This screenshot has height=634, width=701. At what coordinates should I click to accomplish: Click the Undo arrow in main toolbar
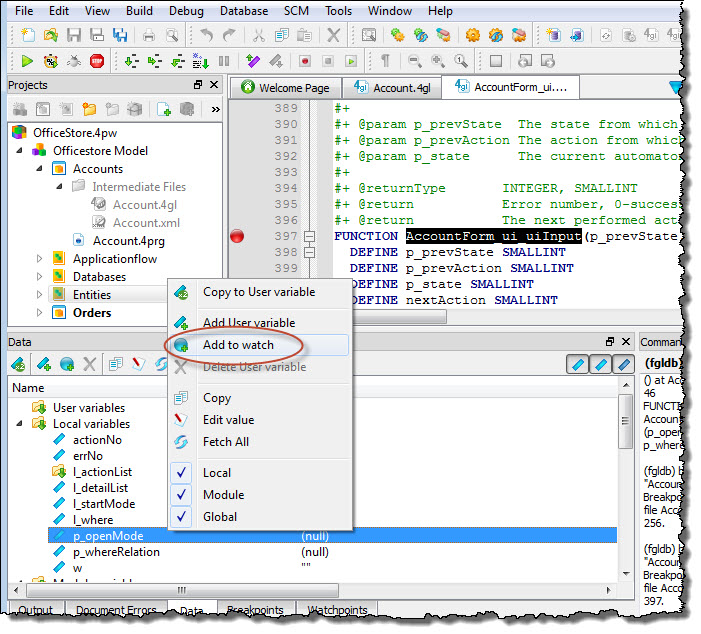coord(206,35)
